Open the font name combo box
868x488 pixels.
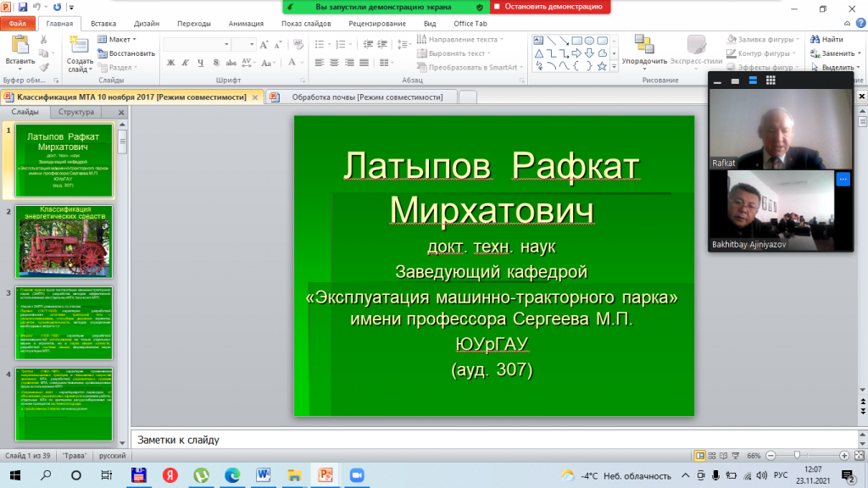pos(197,44)
